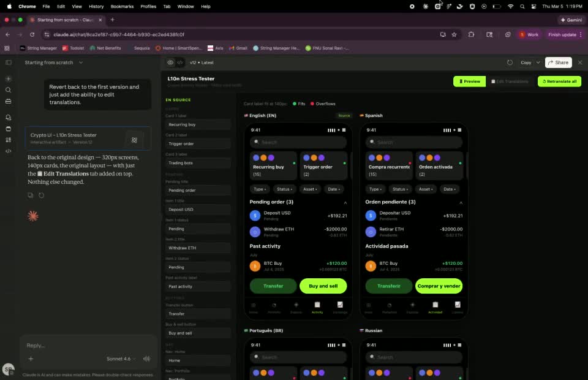The image size is (588, 380).
Task: Open Type filter in English phone
Action: coord(260,189)
